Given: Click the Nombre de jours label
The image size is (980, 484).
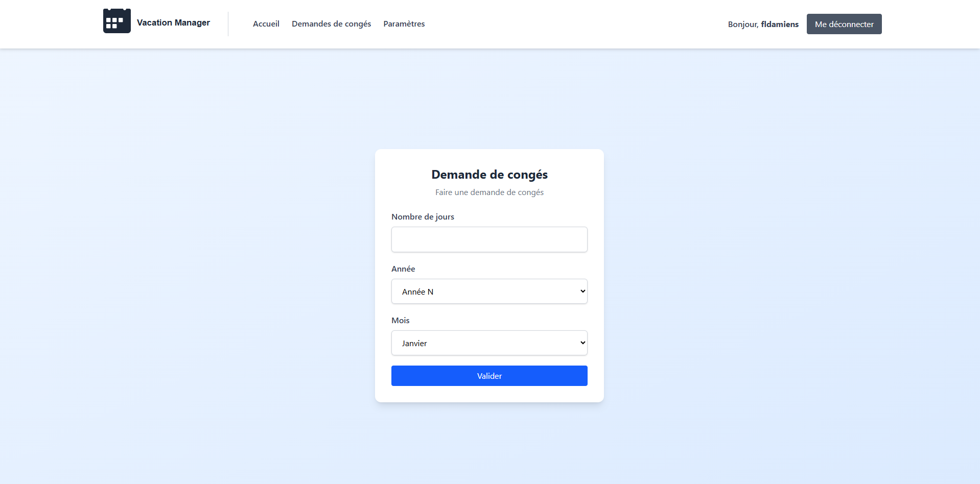Looking at the screenshot, I should [x=423, y=217].
